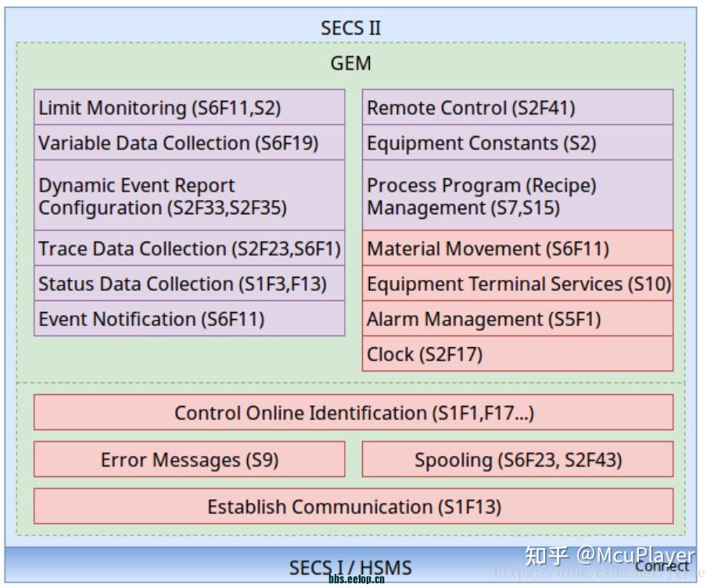Select Trace Data Collection (S2F23,S6F1) box
The height and width of the screenshot is (588, 714).
(189, 248)
